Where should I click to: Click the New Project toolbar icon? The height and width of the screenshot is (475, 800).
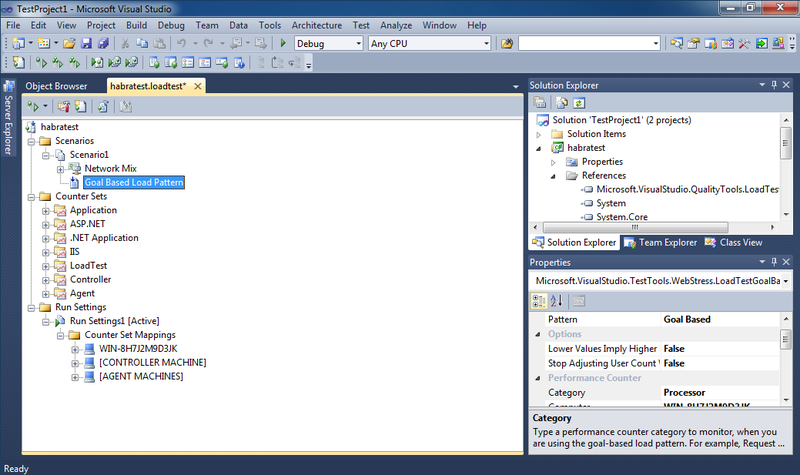[x=18, y=43]
